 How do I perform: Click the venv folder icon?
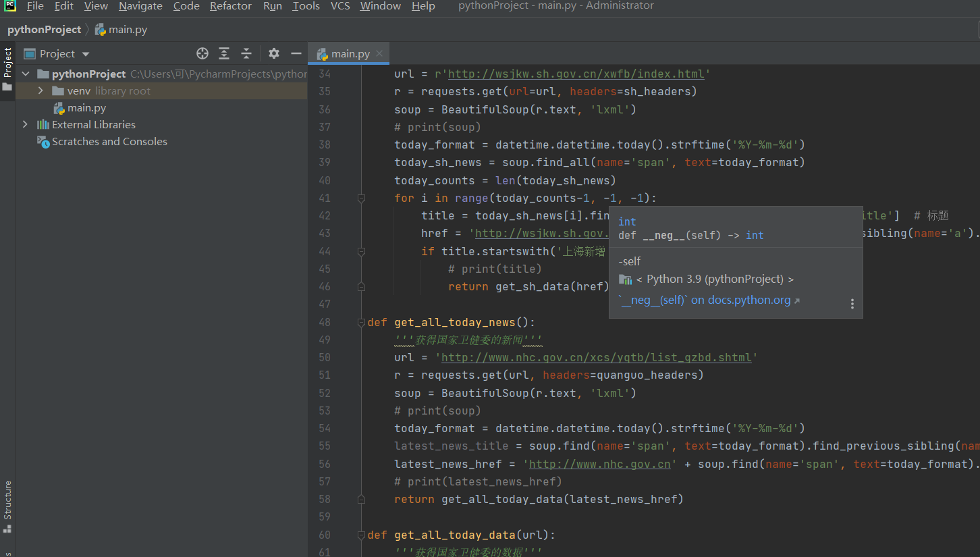[x=57, y=90]
